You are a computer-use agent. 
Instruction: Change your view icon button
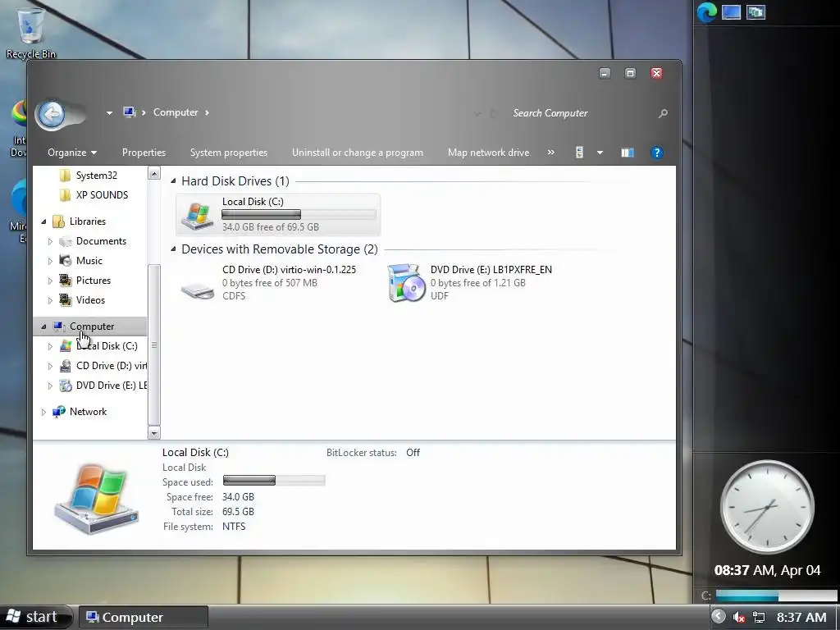(x=579, y=153)
